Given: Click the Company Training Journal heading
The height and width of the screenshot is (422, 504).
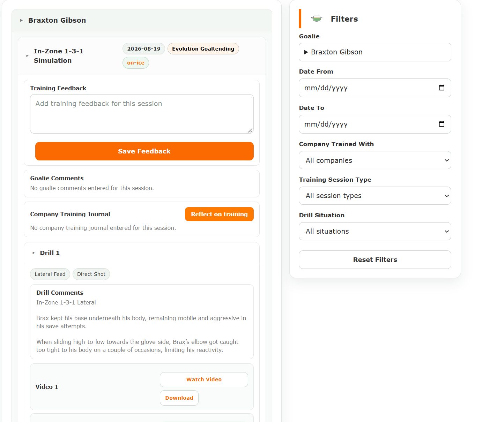Looking at the screenshot, I should 70,214.
